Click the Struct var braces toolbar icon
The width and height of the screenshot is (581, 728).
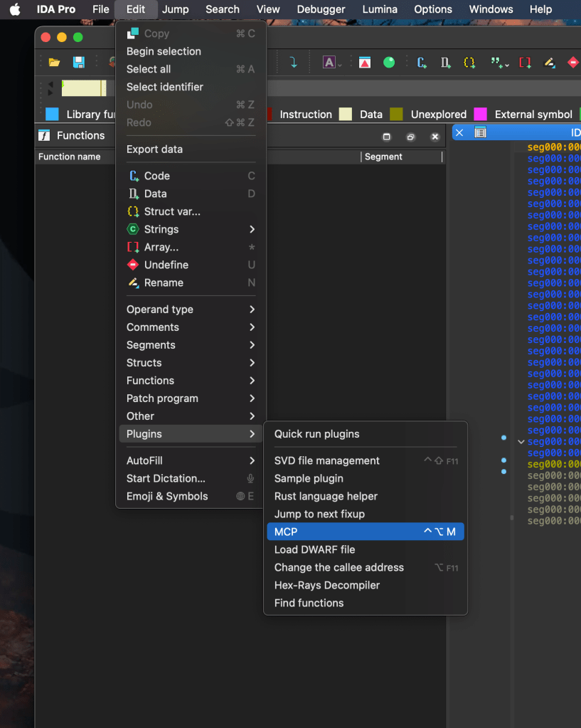click(469, 63)
